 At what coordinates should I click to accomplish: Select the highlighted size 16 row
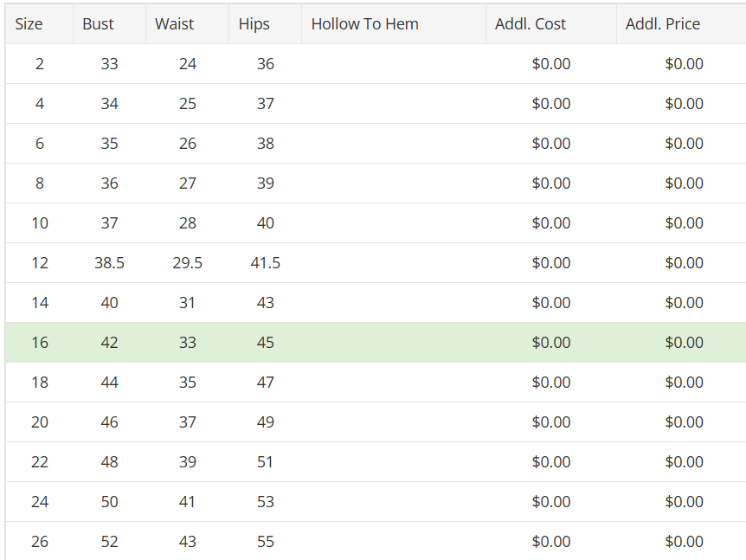click(x=376, y=342)
